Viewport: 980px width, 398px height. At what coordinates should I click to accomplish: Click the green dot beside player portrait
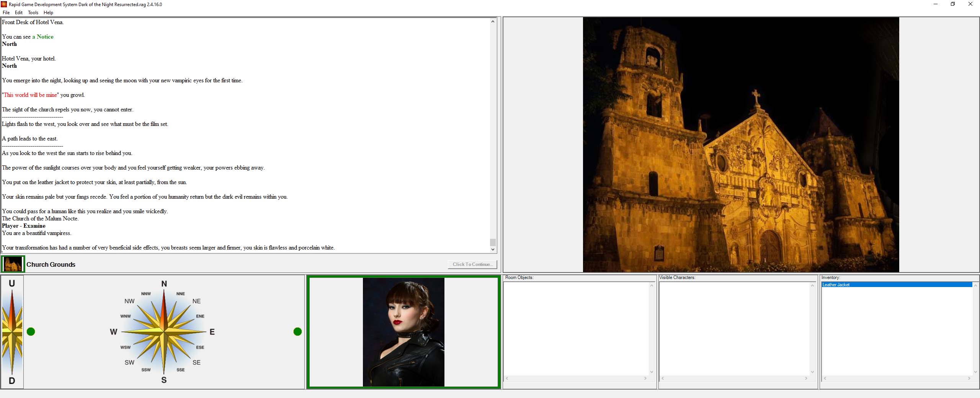(297, 332)
